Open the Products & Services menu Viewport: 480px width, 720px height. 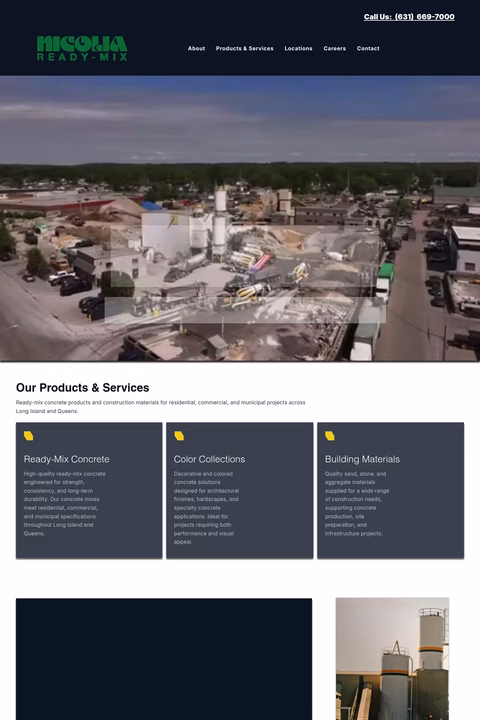click(244, 48)
